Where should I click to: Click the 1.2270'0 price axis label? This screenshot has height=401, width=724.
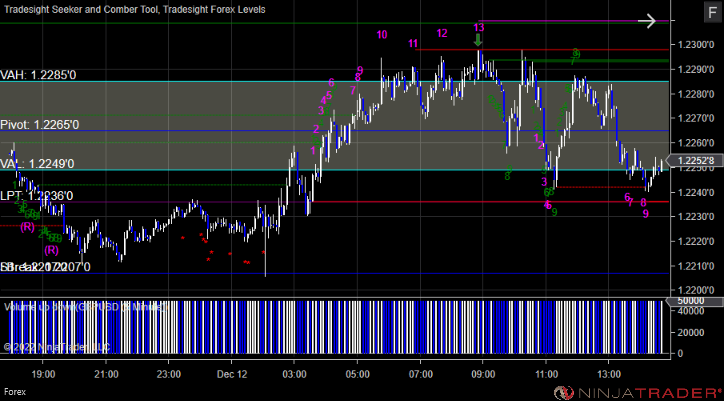click(694, 118)
